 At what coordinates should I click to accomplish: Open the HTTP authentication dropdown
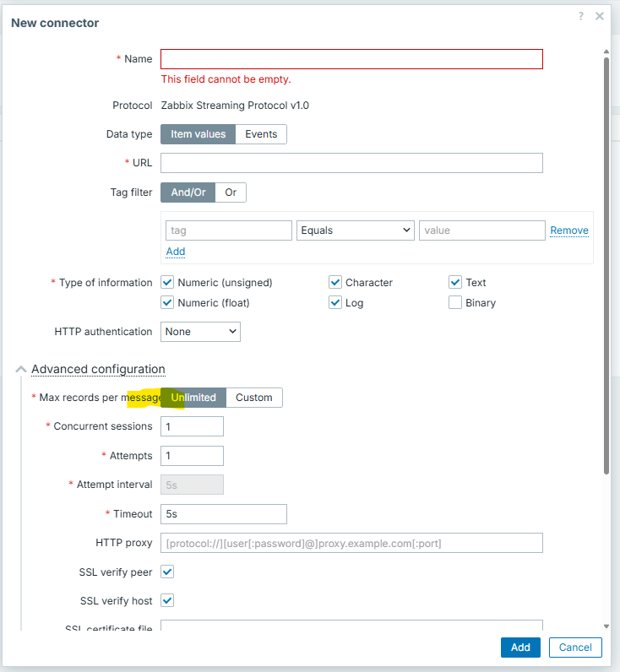click(x=200, y=332)
